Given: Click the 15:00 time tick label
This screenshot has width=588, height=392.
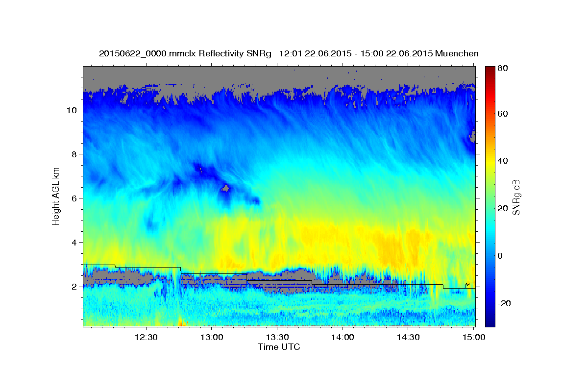Looking at the screenshot, I should (474, 338).
